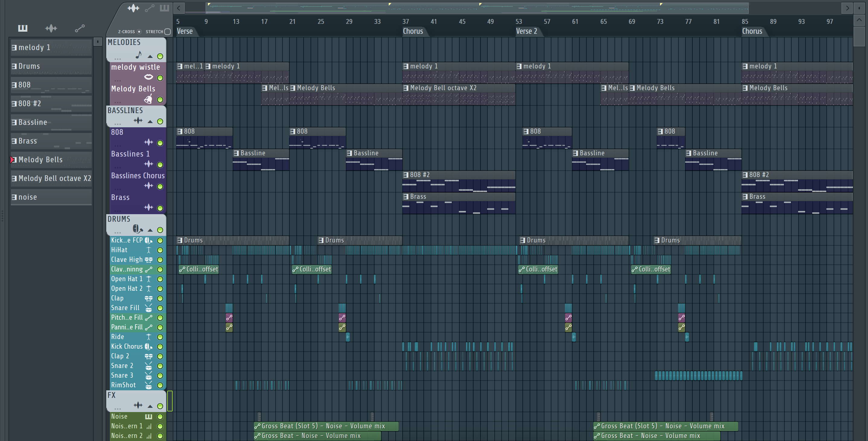Mute the melody wistle track

click(x=160, y=78)
